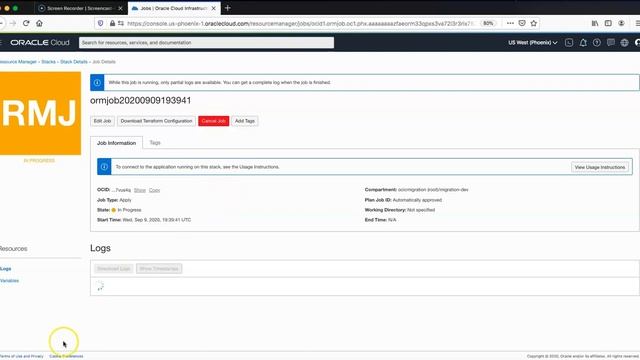The width and height of the screenshot is (640, 360).
Task: Click the Edit Job button
Action: (102, 121)
